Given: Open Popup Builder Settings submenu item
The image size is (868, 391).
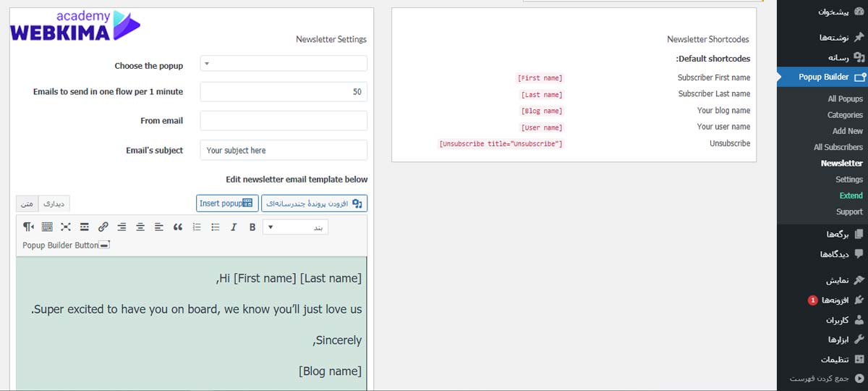Looking at the screenshot, I should (x=849, y=180).
